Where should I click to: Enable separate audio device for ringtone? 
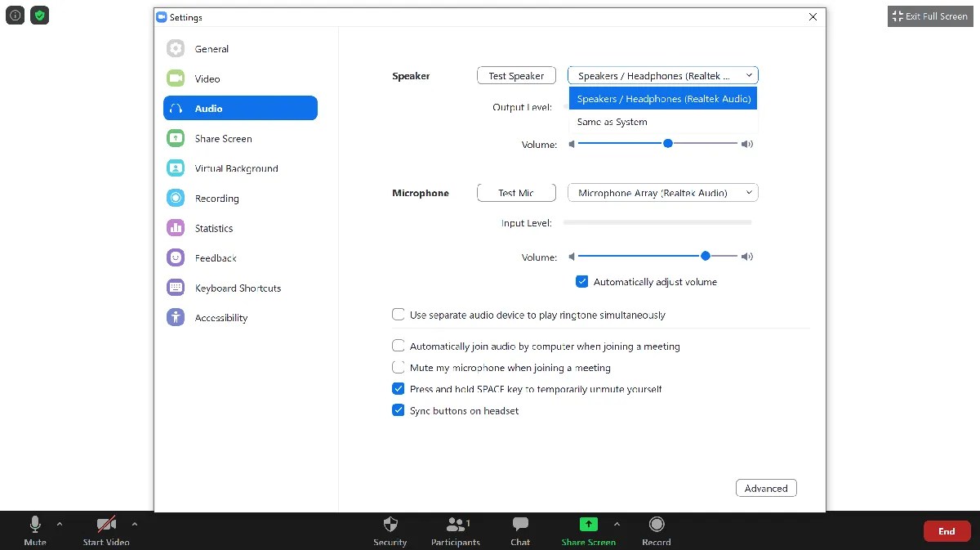coord(399,314)
